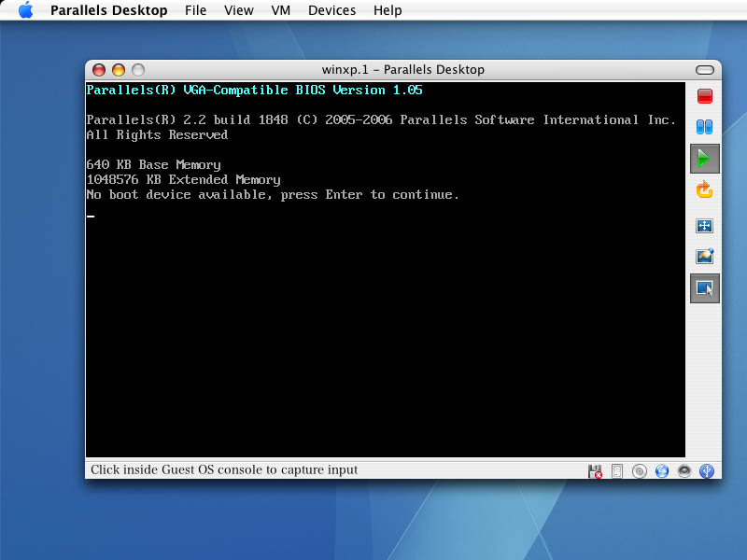Open the View menu
The width and height of the screenshot is (747, 560).
(x=239, y=10)
